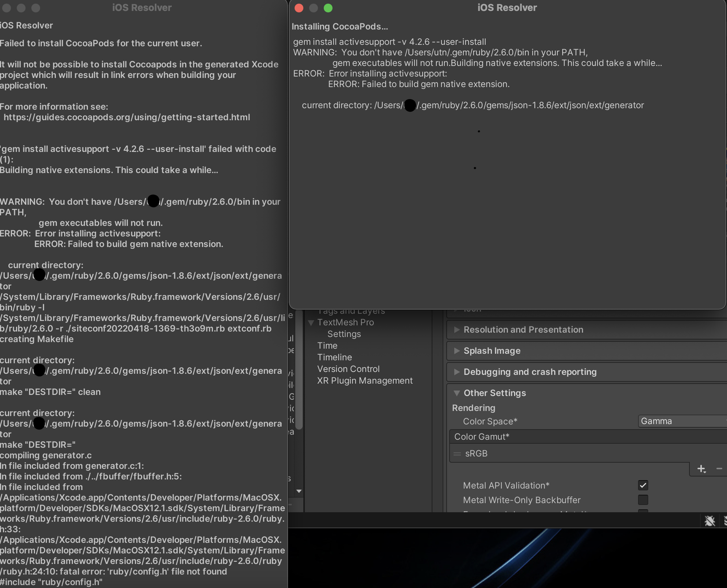Click the bug report icon in the Unity status bar

click(709, 521)
